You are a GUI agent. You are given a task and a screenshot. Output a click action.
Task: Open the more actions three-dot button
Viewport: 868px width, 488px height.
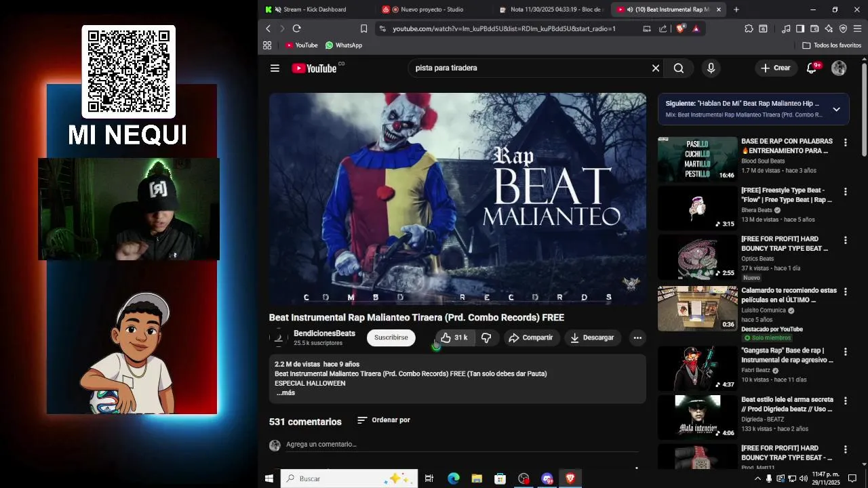coord(637,338)
